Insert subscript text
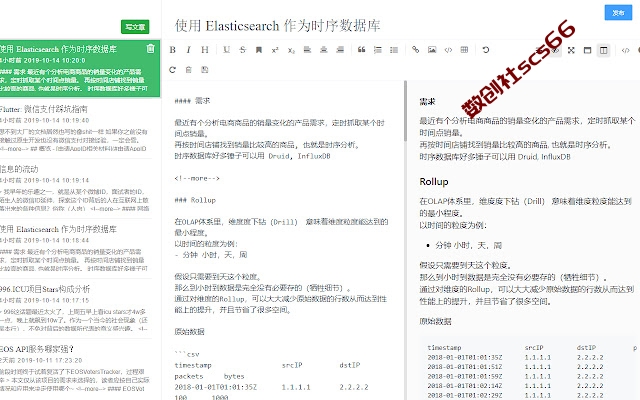The height and width of the screenshot is (400, 640). pos(291,50)
